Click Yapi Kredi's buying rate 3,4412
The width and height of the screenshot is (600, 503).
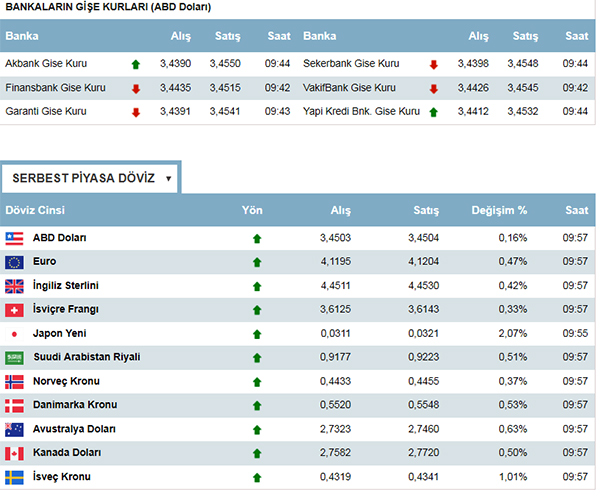click(473, 112)
